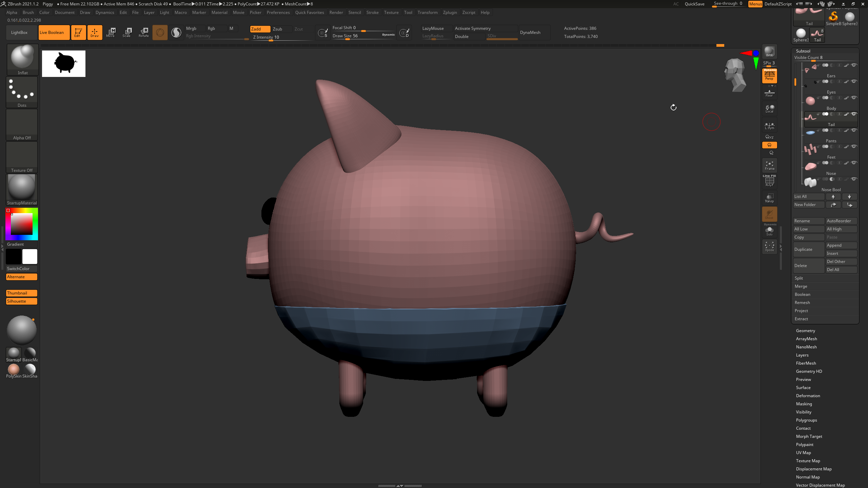Toggle the Nose Bool subtool visibility eye

pos(854,179)
